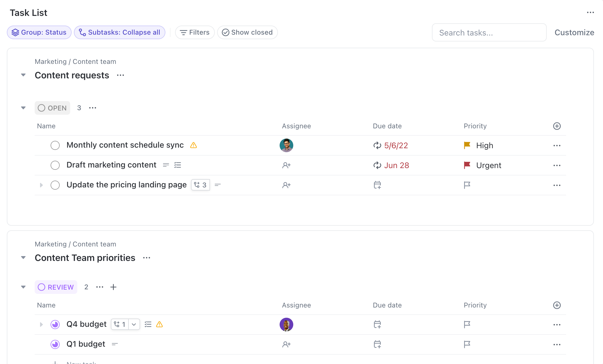Click the Filters button
This screenshot has height=364, width=603.
coord(195,32)
